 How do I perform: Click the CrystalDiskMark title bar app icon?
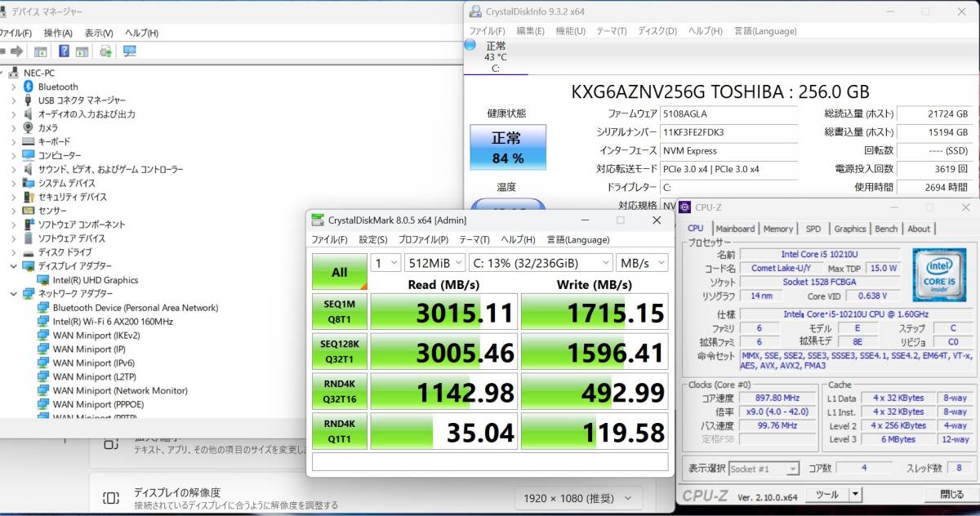click(318, 220)
